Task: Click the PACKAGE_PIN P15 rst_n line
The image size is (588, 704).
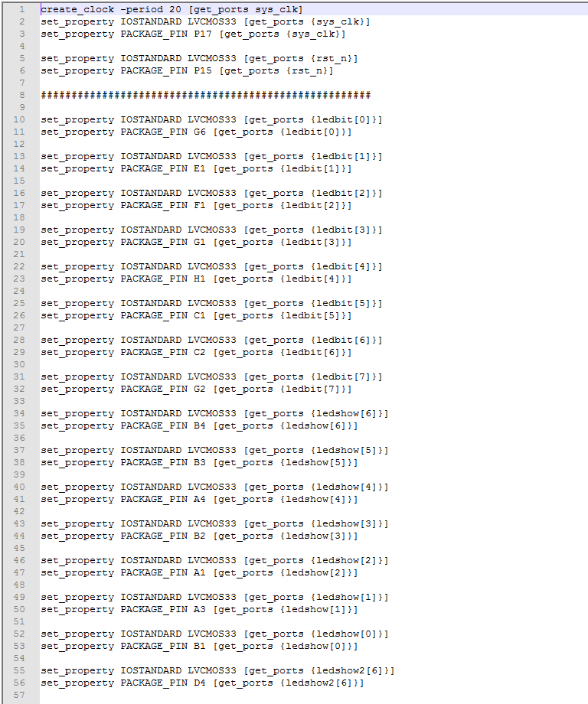Action: tap(187, 71)
